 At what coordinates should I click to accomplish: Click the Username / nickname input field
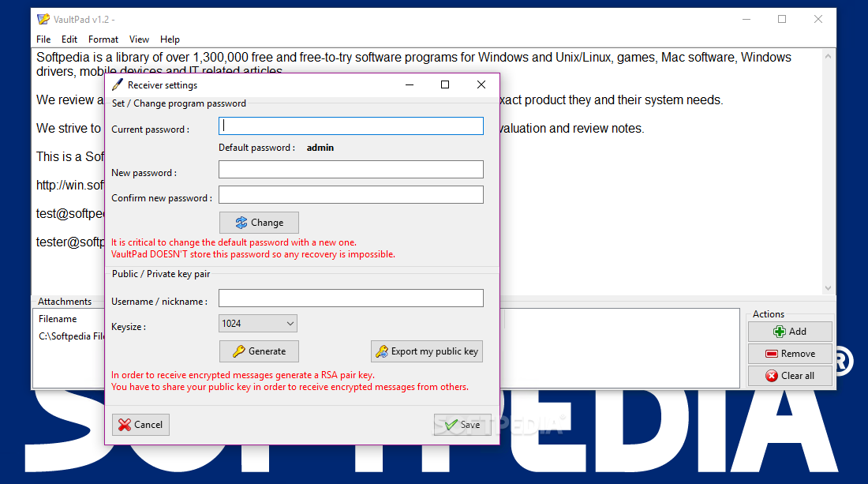pos(351,298)
